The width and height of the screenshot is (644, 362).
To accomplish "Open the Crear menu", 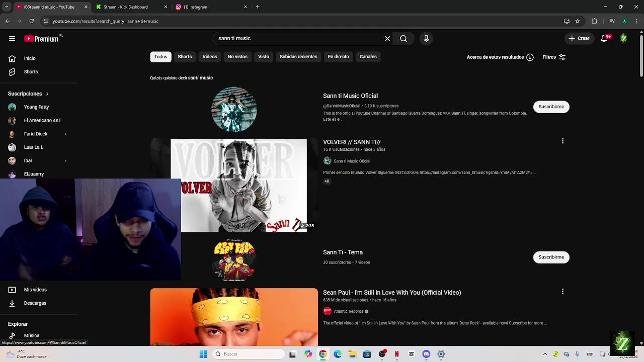I will [579, 38].
